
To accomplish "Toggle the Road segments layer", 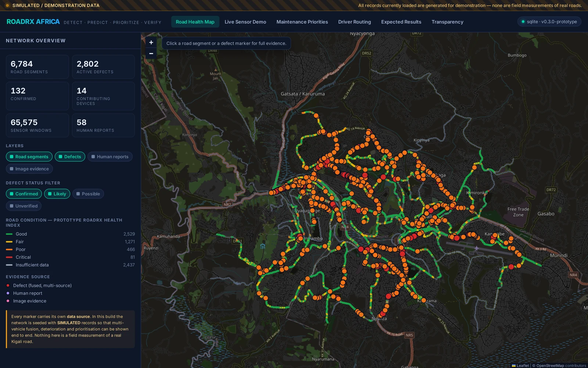I will (29, 157).
